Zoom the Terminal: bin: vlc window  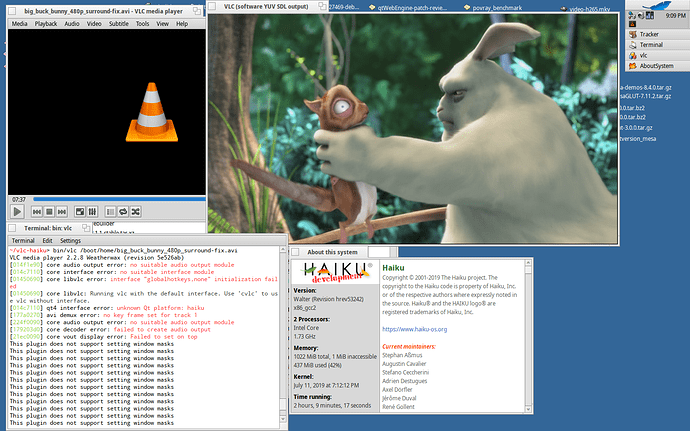pyautogui.click(x=86, y=228)
